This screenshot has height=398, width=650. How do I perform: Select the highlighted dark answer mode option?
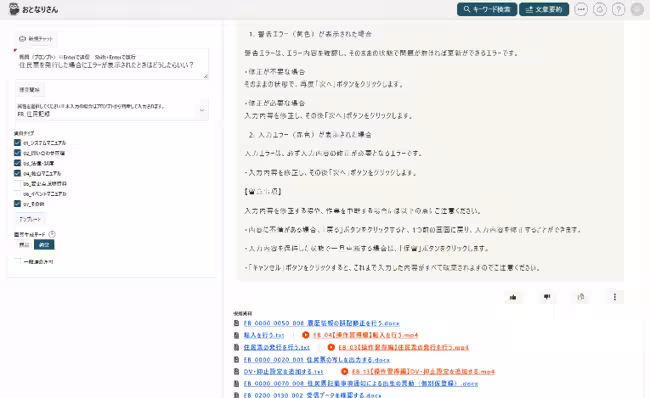tap(44, 245)
